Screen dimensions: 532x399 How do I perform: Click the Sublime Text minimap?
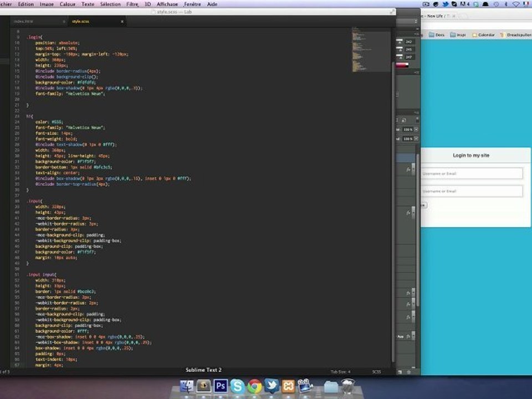[x=371, y=49]
